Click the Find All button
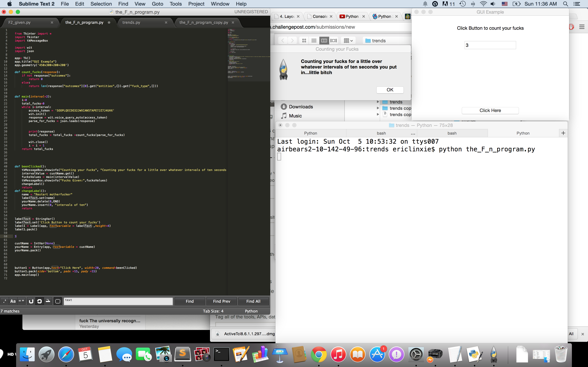 tap(253, 301)
